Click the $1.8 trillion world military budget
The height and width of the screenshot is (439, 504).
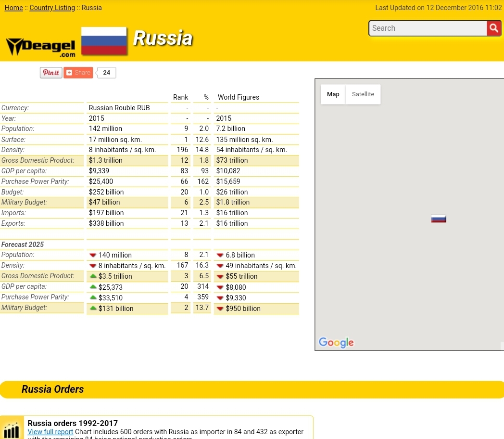233,202
